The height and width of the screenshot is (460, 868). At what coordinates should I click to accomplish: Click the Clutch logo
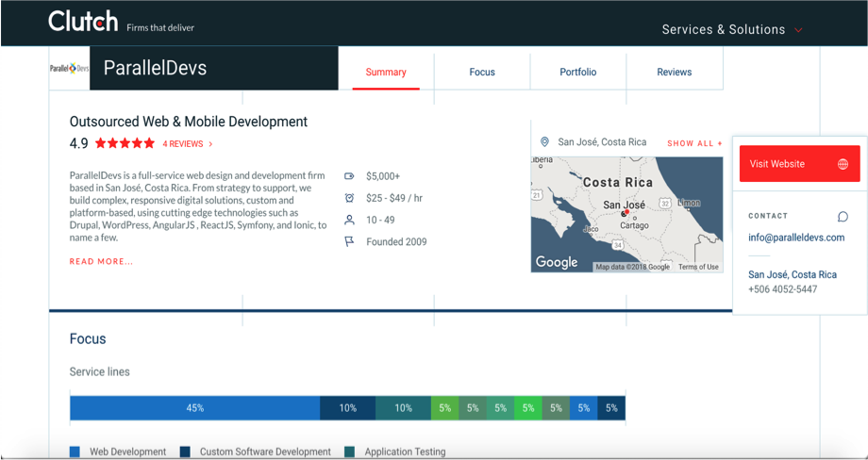click(83, 22)
